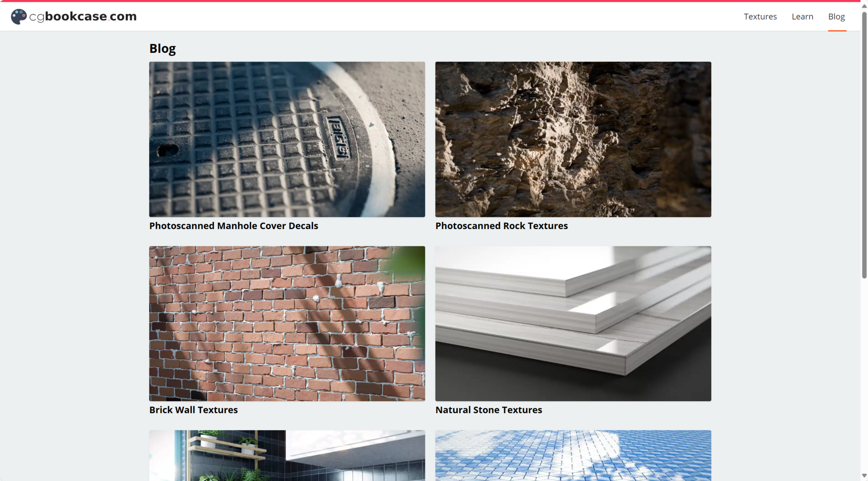Click the Natural Stone Textures title link
Viewport: 868px width, 481px height.
click(x=489, y=410)
